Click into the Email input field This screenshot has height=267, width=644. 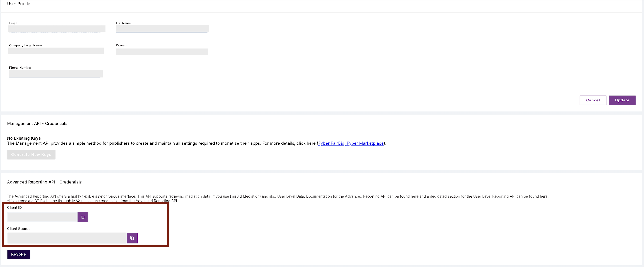pyautogui.click(x=57, y=29)
